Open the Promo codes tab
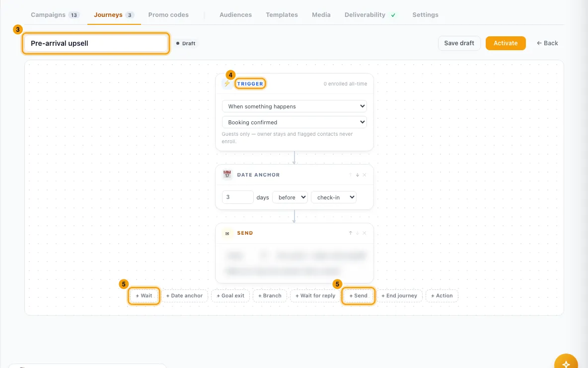Screen dimensions: 588x368 coord(168,14)
